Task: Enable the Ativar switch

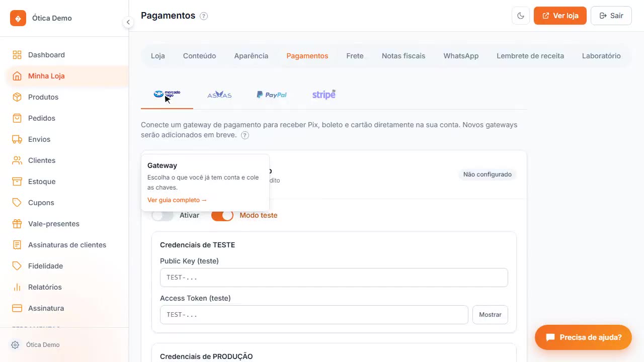Action: tap(163, 215)
